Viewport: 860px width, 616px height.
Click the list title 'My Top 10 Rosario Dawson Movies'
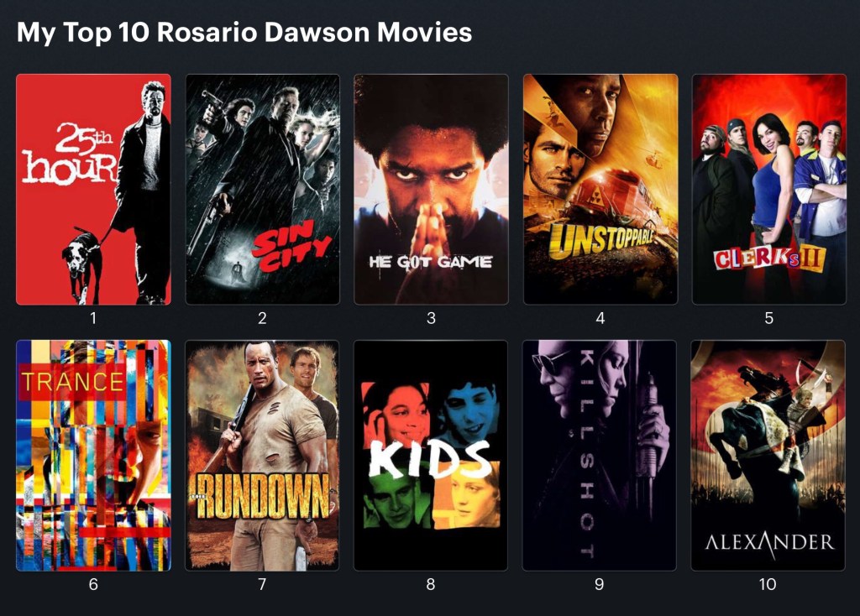244,32
